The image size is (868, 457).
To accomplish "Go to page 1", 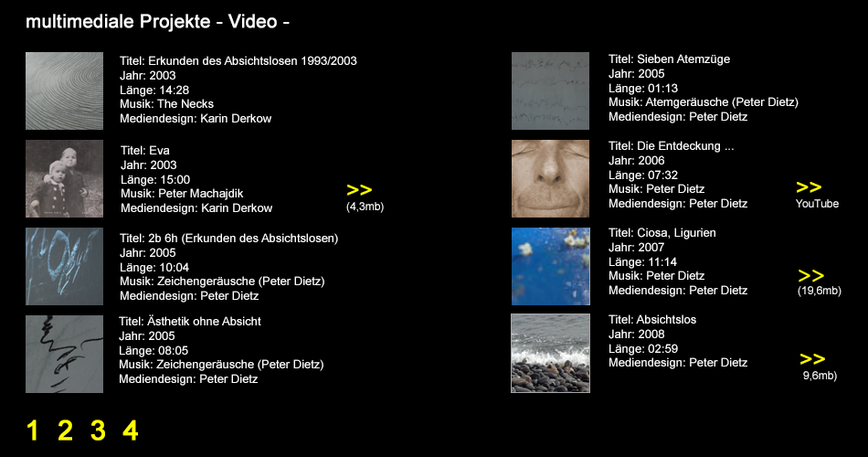I will click(33, 430).
